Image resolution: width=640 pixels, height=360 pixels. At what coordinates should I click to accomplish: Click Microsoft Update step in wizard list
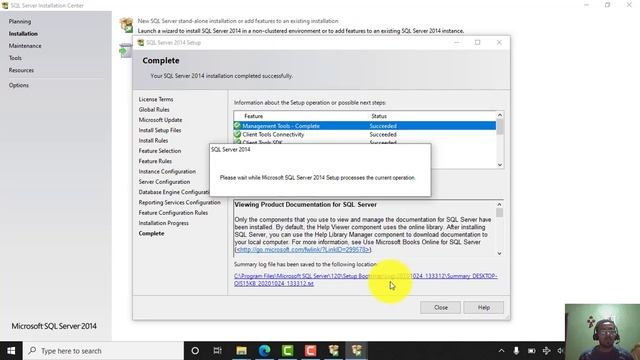[160, 120]
